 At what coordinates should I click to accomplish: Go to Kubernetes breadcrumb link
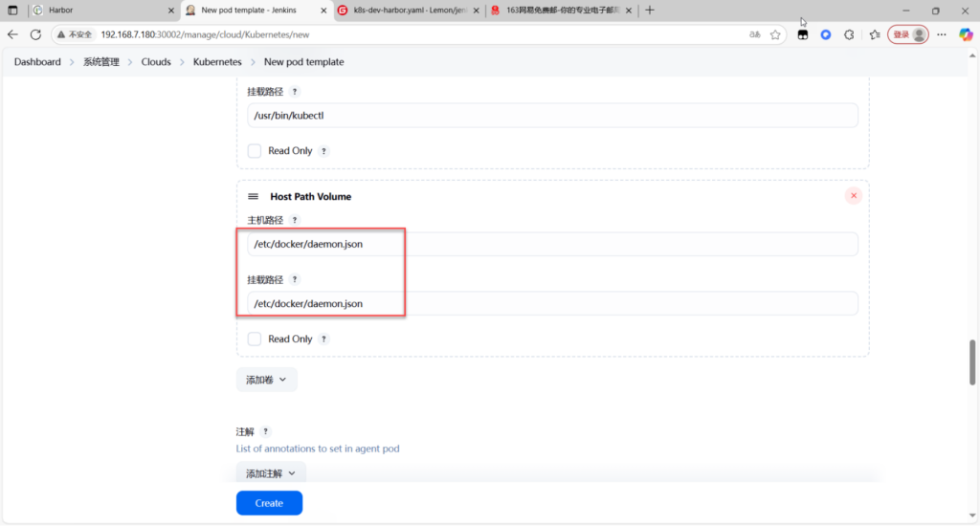point(217,62)
